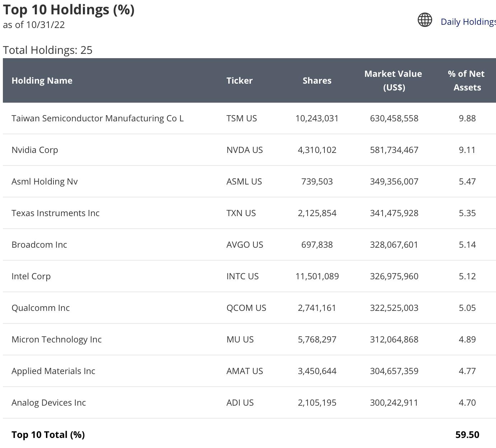Select the Nvidia Corp holding name
The height and width of the screenshot is (448, 496).
(x=35, y=150)
